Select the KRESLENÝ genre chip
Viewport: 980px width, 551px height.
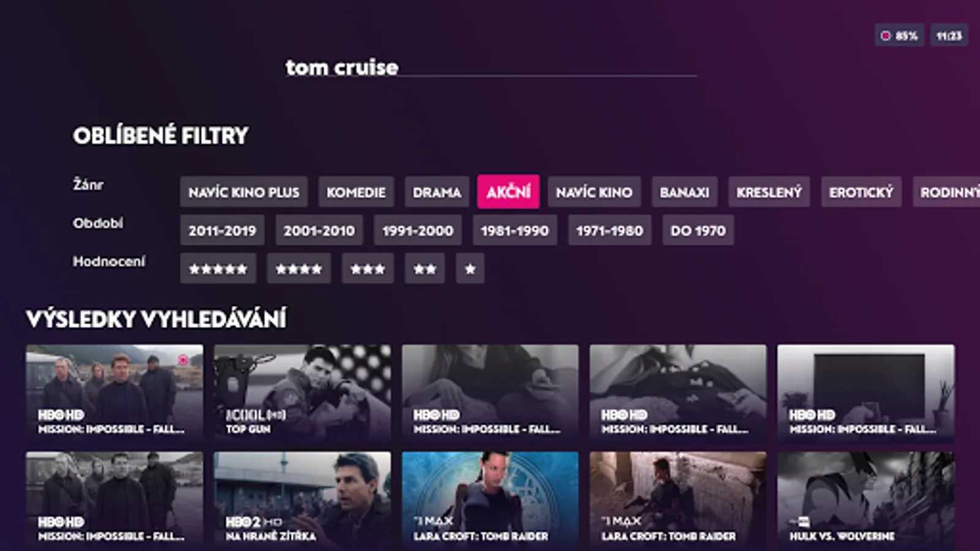click(x=769, y=192)
